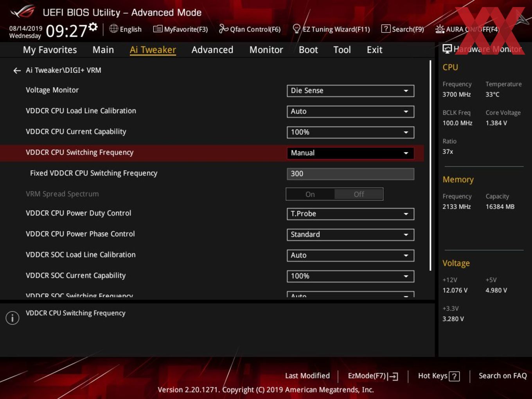
Task: Click Core Voltage value 1.384 V
Action: (x=496, y=123)
